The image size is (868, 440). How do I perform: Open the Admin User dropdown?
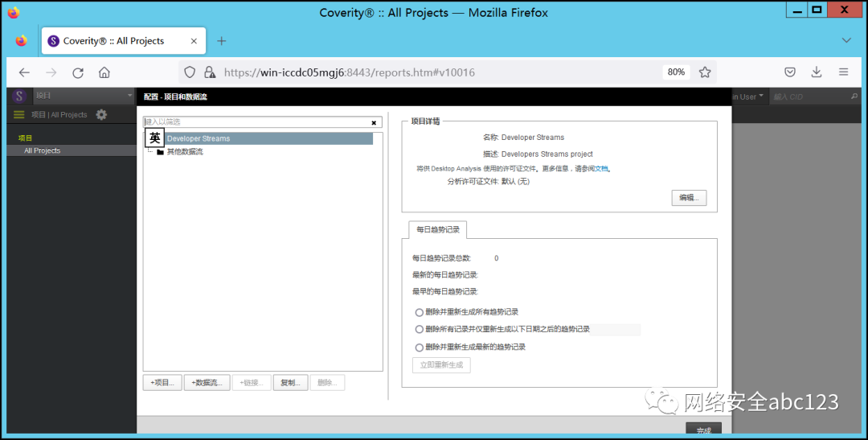point(748,97)
